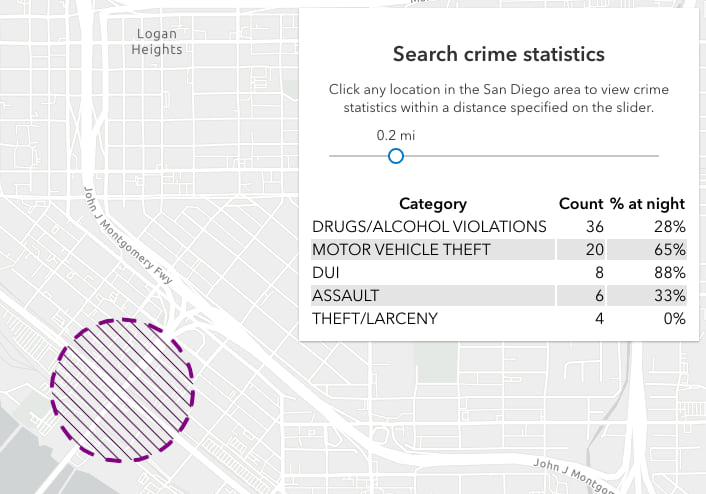706x494 pixels.
Task: Click the count 36 cell
Action: pos(594,226)
